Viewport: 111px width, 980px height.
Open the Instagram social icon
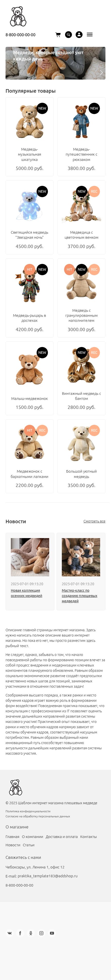[41, 933]
